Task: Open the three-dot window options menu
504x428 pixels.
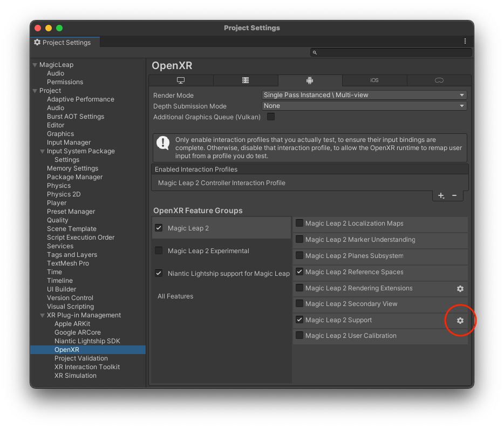Action: (x=465, y=41)
